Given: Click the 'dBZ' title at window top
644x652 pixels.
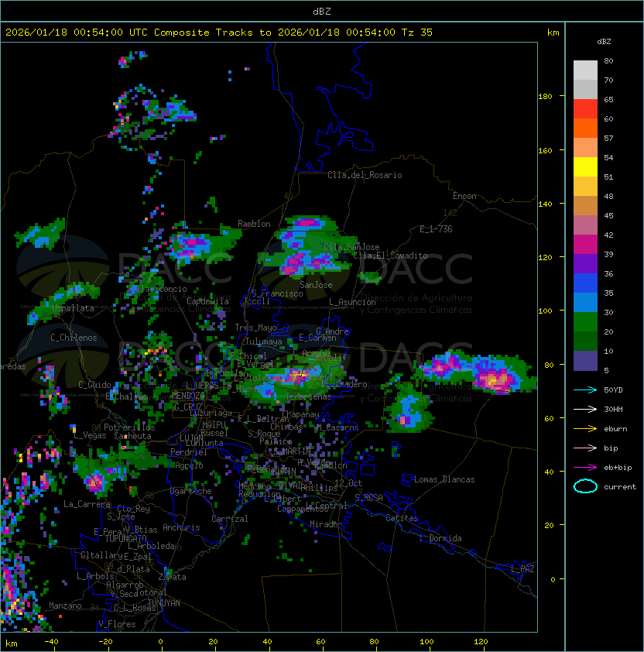Looking at the screenshot, I should [x=322, y=12].
